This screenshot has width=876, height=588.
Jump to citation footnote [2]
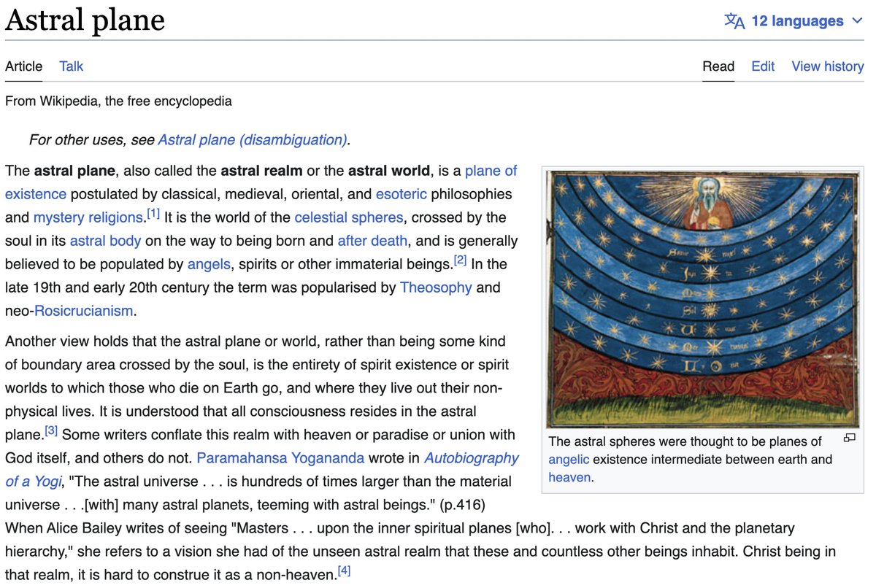(460, 260)
